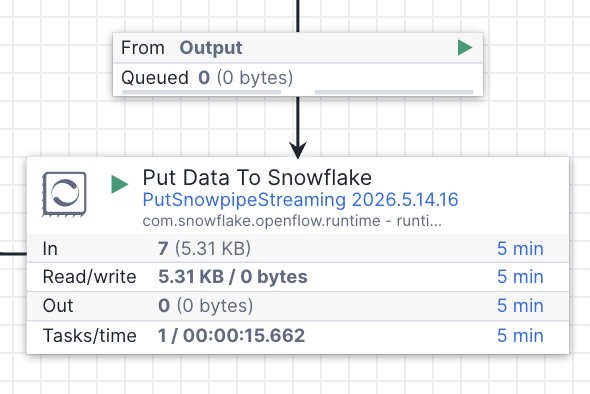Click the 5 min label in the Read/write row
This screenshot has height=394, width=590.
[x=520, y=277]
